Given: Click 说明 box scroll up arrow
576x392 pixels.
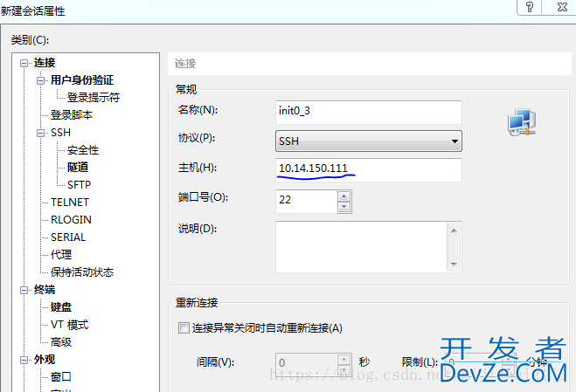Looking at the screenshot, I should (454, 230).
